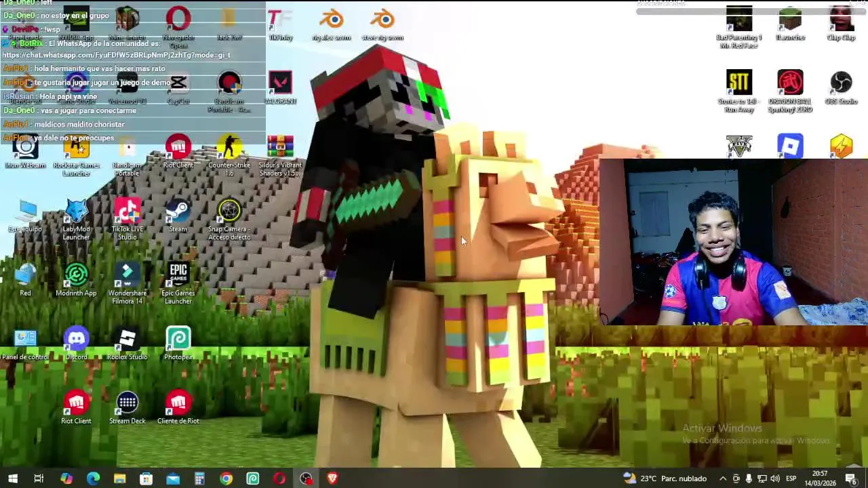Viewport: 868px width, 488px height.
Task: Launch VALORANT from the desktop
Action: tap(280, 88)
